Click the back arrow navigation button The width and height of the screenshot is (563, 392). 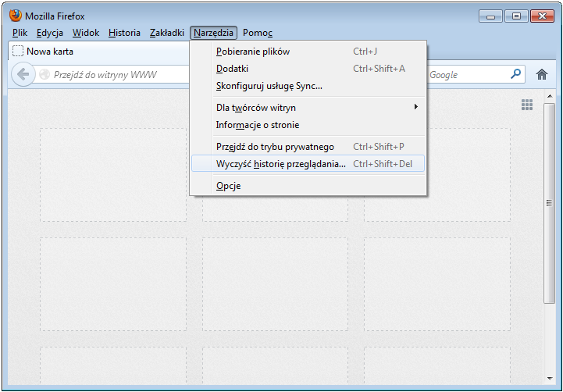click(x=23, y=75)
